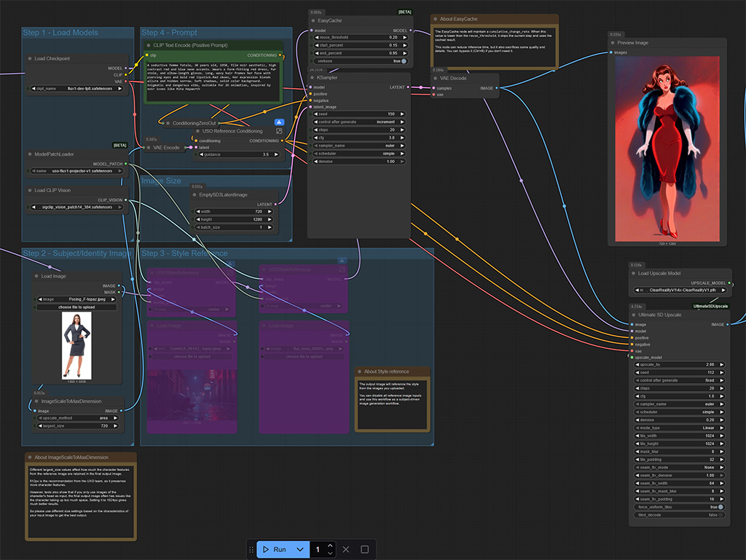746x560 pixels.
Task: Click the Ultimate SD Upscale collapse dot
Action: (x=633, y=315)
